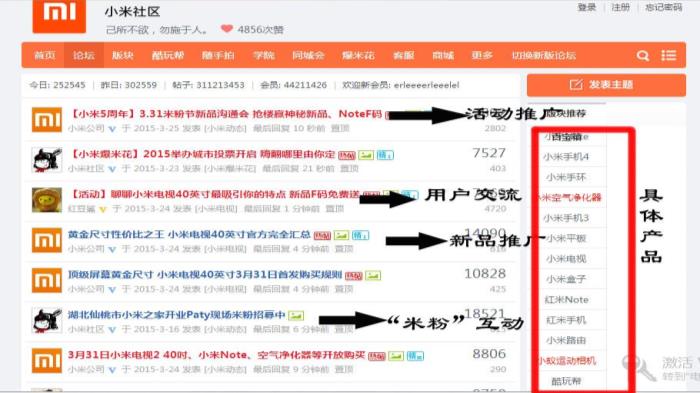Open 版块 in navigation bar
700x393 pixels.
[x=123, y=55]
